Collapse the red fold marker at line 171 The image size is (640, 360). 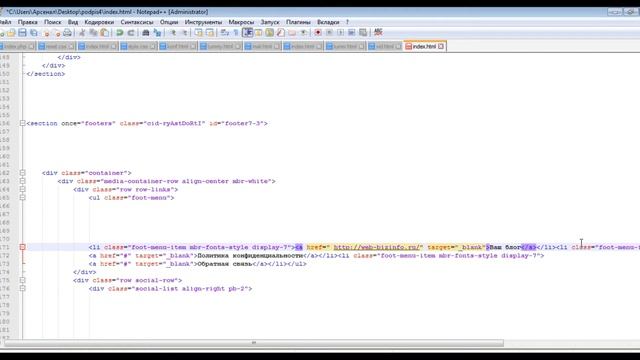(22, 247)
